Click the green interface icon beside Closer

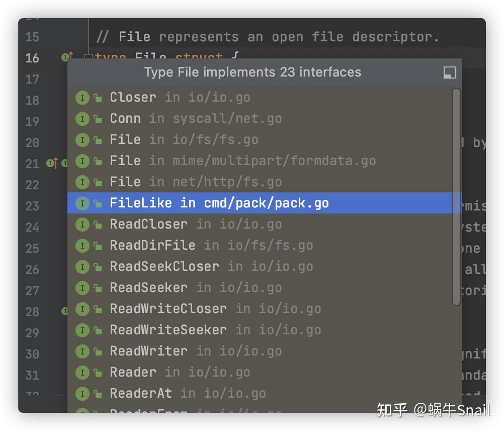(82, 98)
